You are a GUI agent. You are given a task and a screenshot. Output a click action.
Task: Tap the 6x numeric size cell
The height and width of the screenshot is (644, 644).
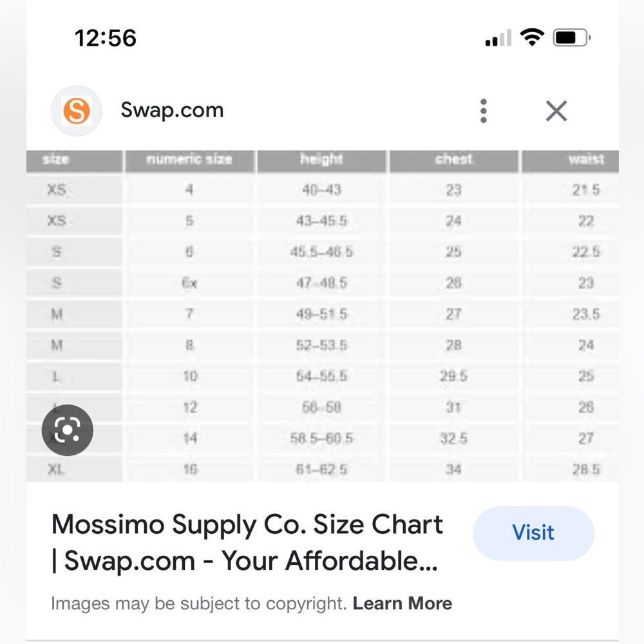189,283
